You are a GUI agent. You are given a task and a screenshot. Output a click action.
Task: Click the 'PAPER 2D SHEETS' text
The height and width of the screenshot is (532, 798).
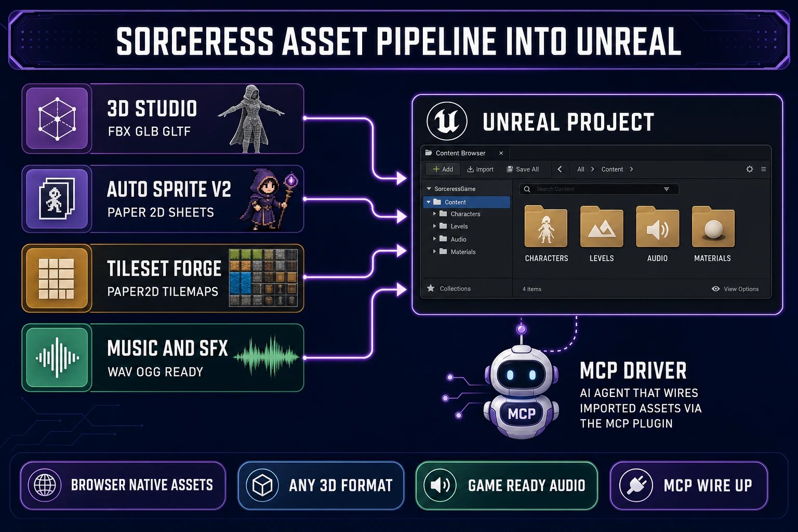(161, 212)
